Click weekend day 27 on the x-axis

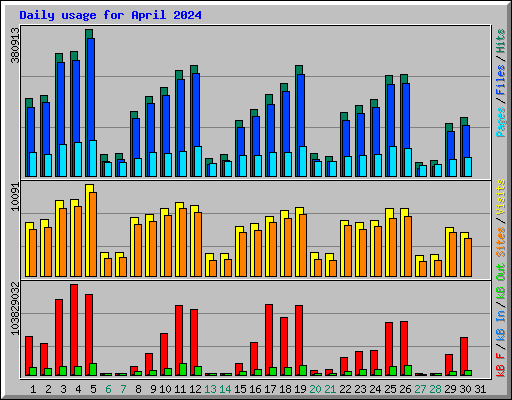click(x=420, y=389)
